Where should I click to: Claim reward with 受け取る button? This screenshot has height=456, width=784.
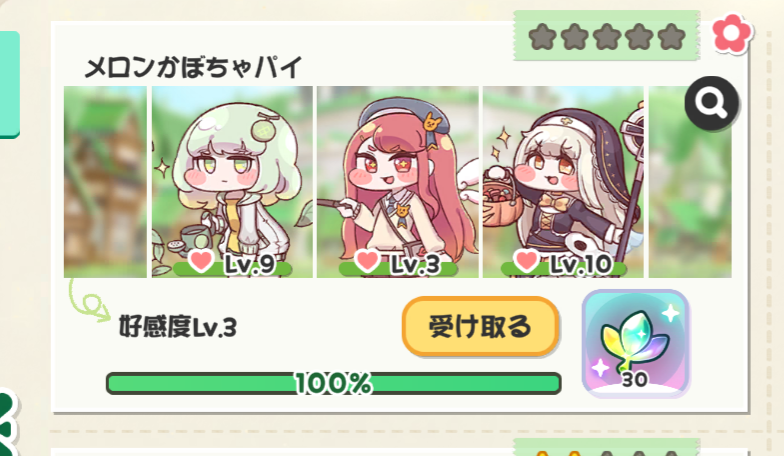point(480,326)
